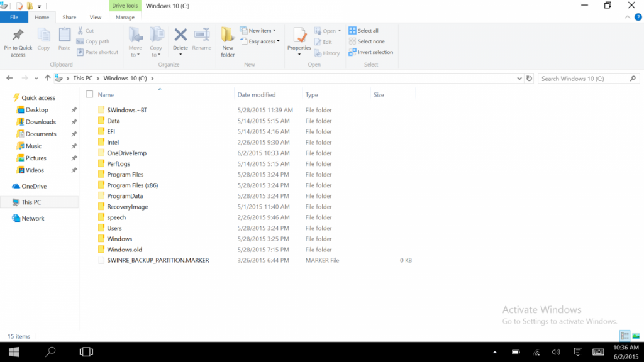Open the recent locations dropdown
The image size is (644, 362).
point(36,79)
